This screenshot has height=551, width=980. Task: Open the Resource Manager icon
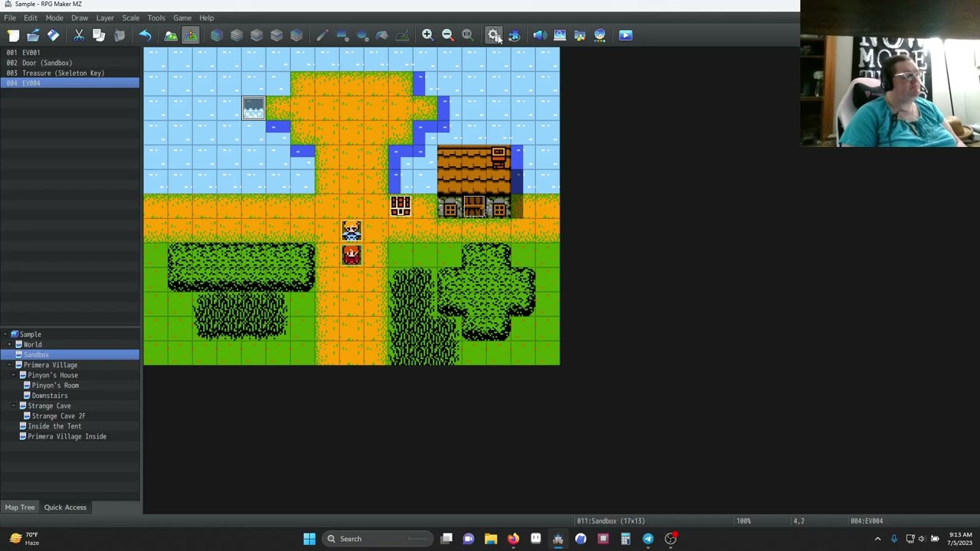(580, 35)
